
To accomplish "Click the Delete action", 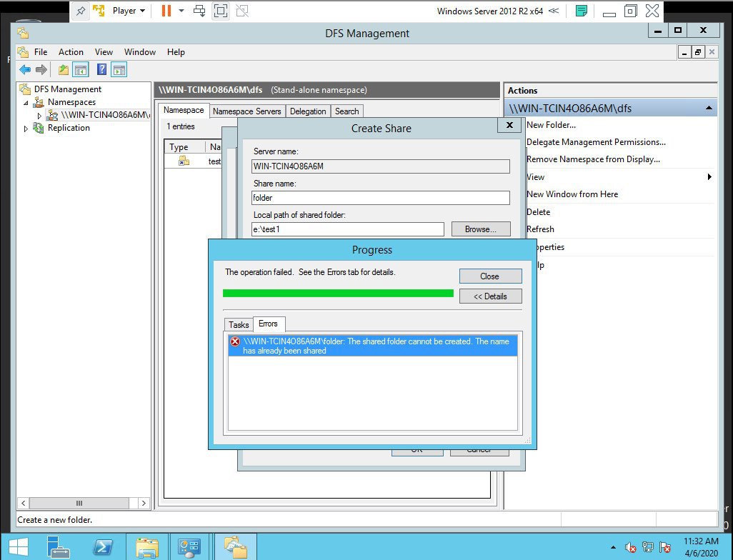I will [x=538, y=211].
